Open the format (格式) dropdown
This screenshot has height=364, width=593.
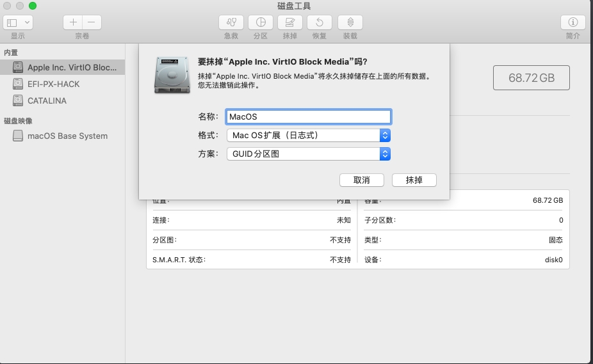309,136
